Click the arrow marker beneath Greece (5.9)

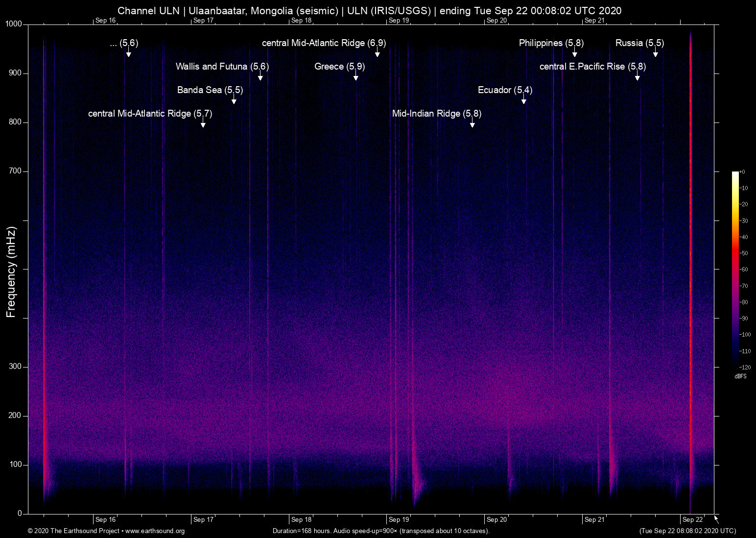(x=356, y=75)
